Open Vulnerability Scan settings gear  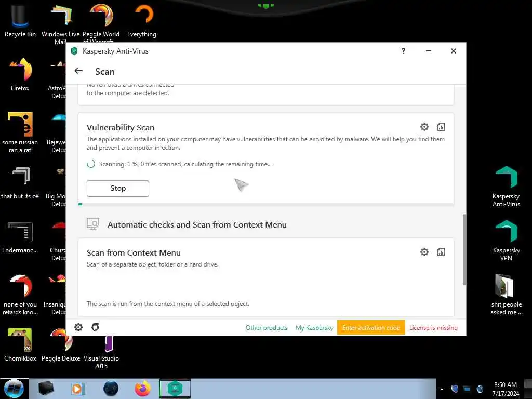pyautogui.click(x=424, y=127)
